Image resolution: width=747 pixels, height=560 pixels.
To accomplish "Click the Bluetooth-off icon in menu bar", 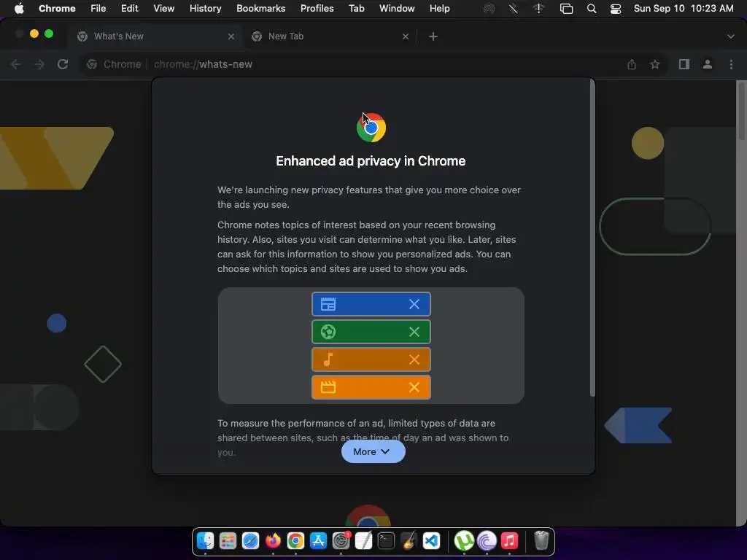I will pos(513,8).
